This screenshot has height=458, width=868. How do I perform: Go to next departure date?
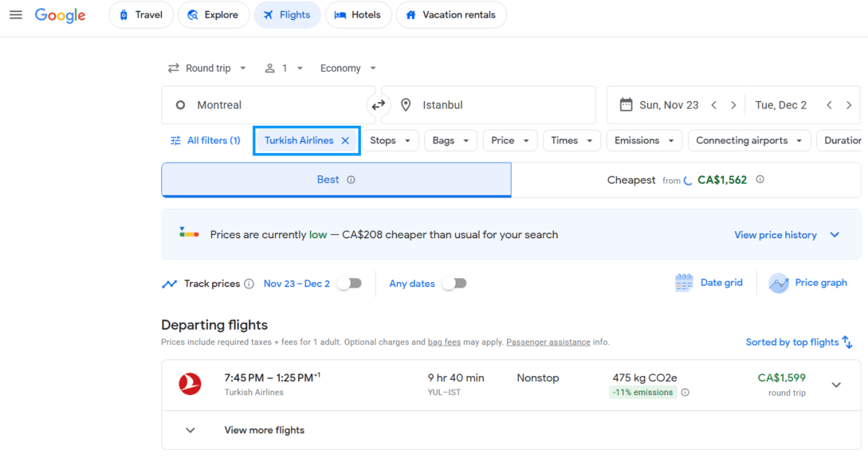point(733,105)
